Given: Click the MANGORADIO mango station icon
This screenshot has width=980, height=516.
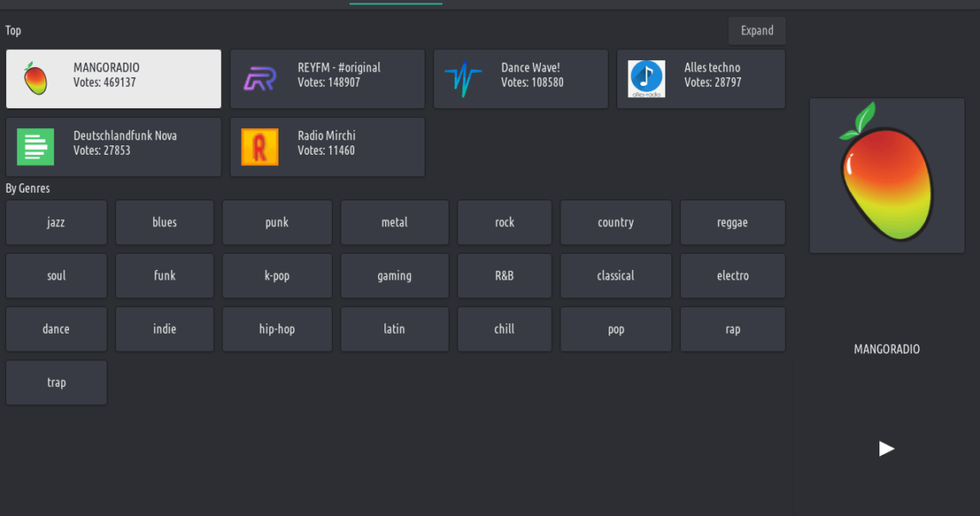Looking at the screenshot, I should coord(35,78).
